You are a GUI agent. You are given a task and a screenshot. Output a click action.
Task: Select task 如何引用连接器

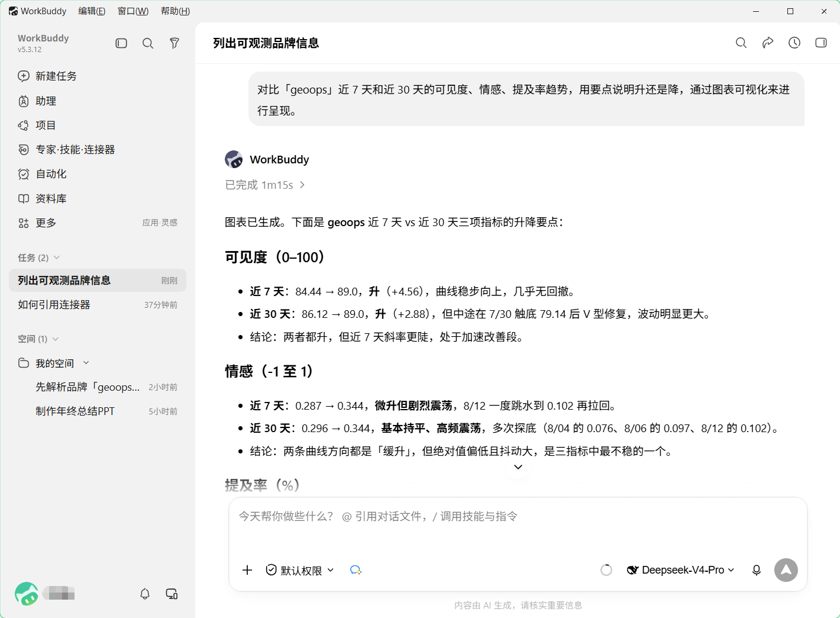point(98,304)
